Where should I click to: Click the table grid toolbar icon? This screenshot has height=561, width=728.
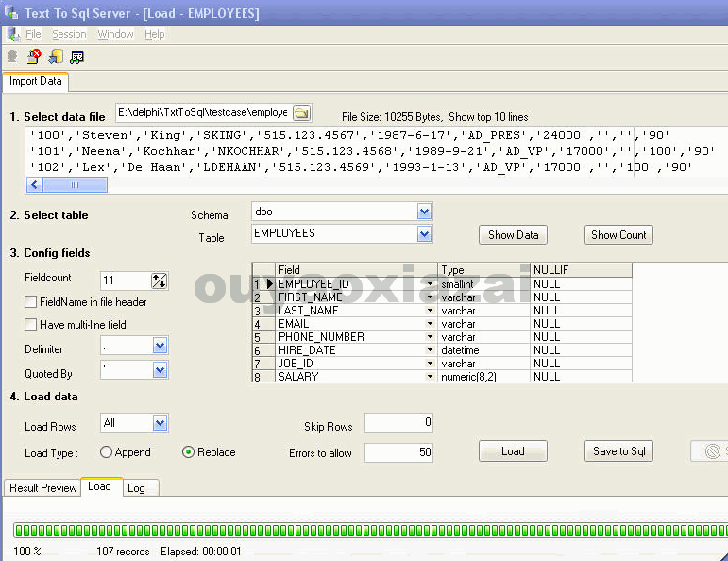pyautogui.click(x=77, y=57)
